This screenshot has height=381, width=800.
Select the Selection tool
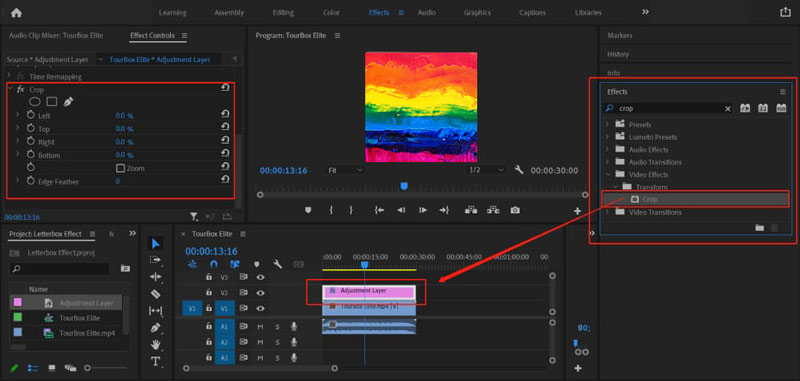click(x=156, y=243)
